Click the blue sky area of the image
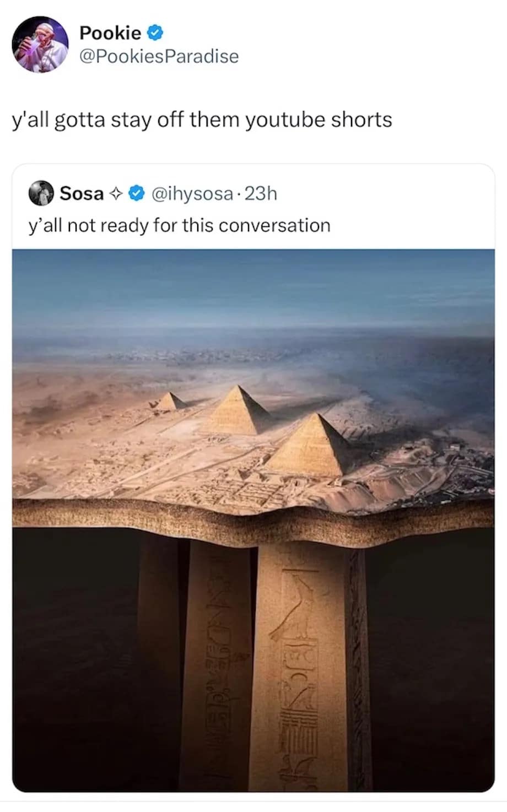Screen dimensions: 507x812 point(253,289)
